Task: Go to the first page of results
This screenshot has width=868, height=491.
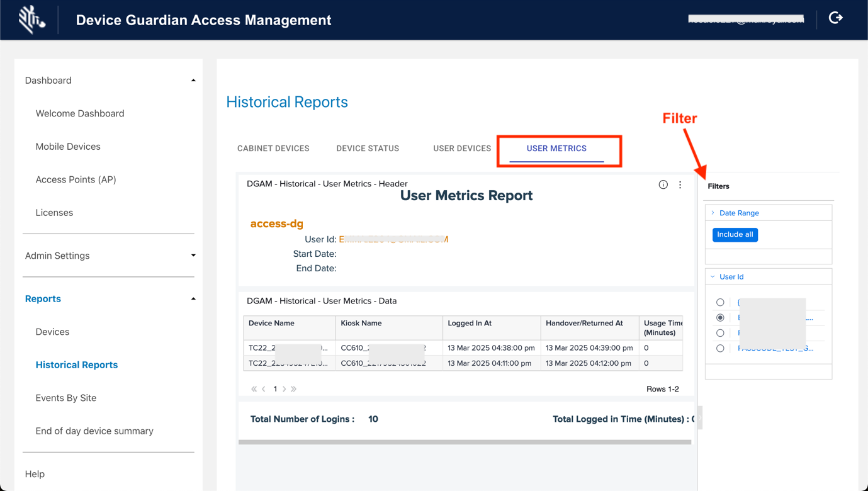Action: coord(254,389)
